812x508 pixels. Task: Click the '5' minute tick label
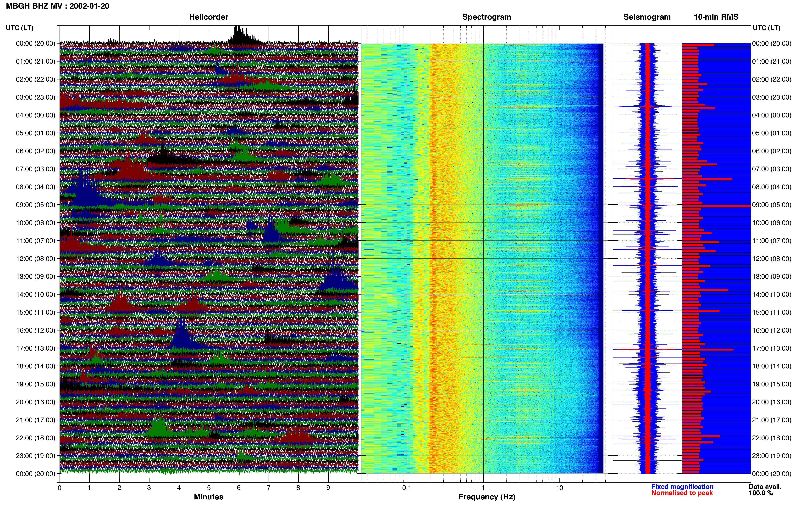pos(209,487)
